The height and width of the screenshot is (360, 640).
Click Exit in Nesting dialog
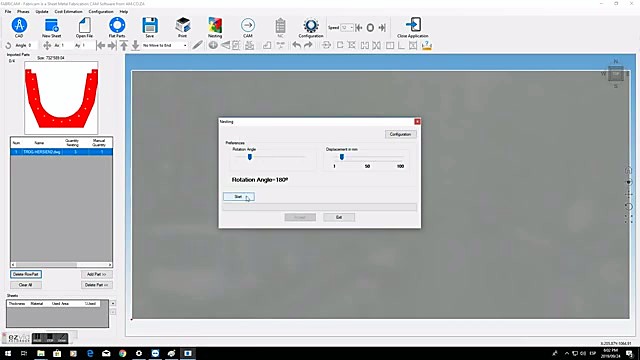click(x=339, y=217)
